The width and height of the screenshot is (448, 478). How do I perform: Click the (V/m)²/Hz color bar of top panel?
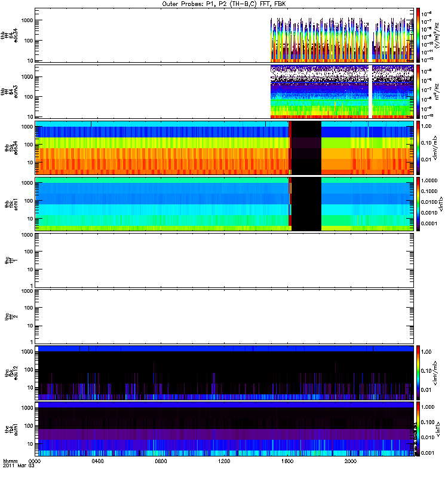[x=418, y=35]
